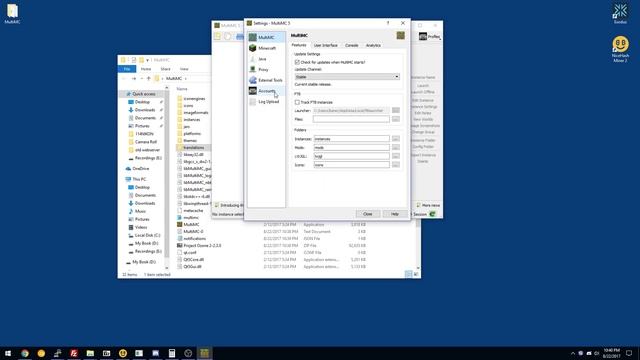The image size is (640, 360).
Task: Open the Update Channel dropdown
Action: (x=347, y=77)
